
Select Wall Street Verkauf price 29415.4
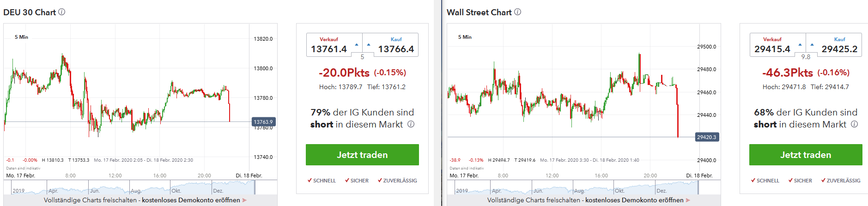[x=772, y=49]
